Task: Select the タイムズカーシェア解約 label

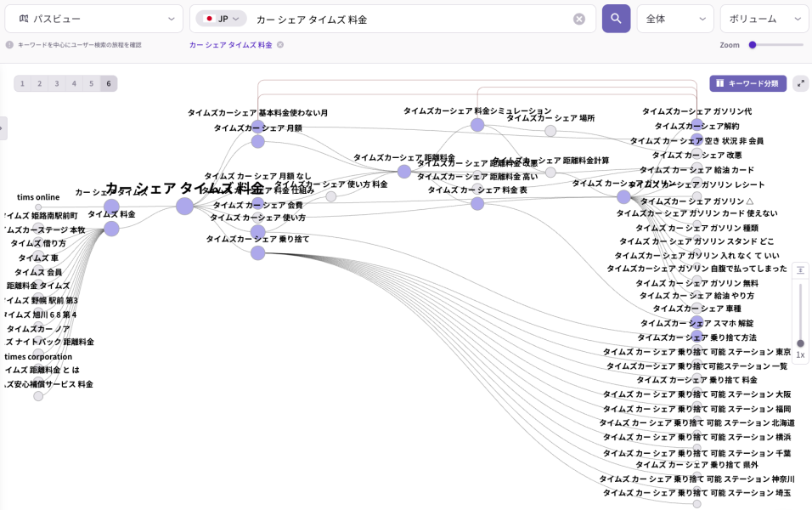Action: [697, 126]
